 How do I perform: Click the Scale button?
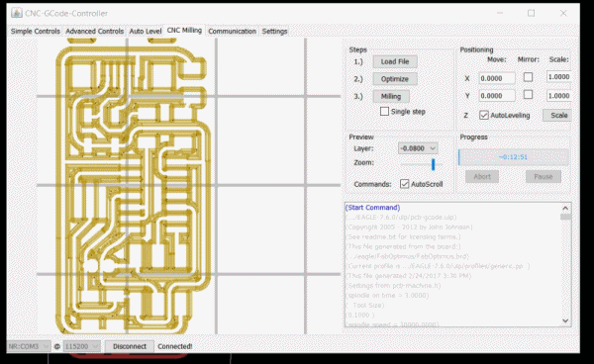click(557, 115)
